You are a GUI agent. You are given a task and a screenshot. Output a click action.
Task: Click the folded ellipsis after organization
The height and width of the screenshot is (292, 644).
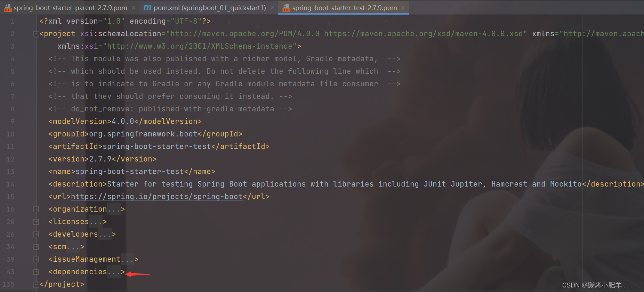pos(114,209)
